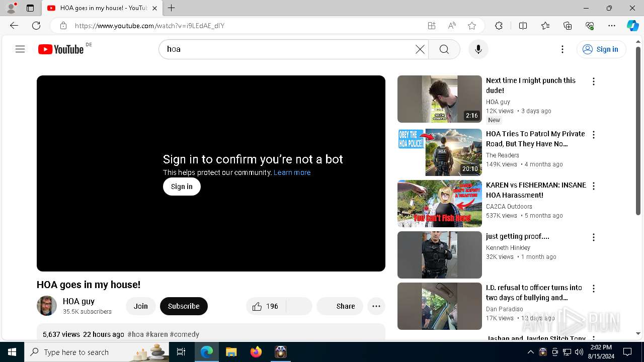Open Edge settings and more menu
This screenshot has height=362, width=644.
(612, 26)
